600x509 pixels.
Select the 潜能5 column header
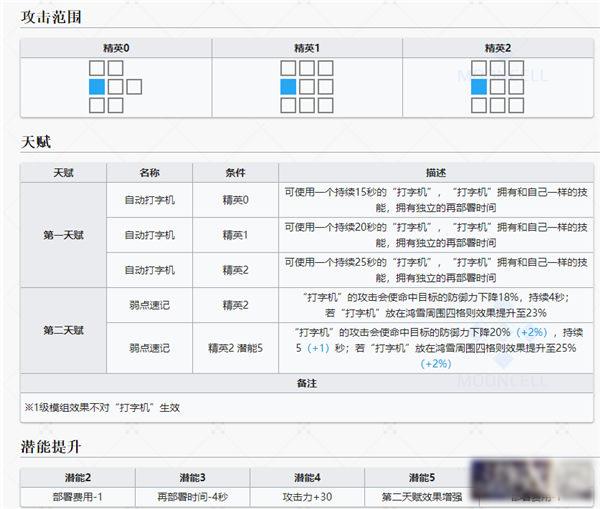(x=422, y=478)
